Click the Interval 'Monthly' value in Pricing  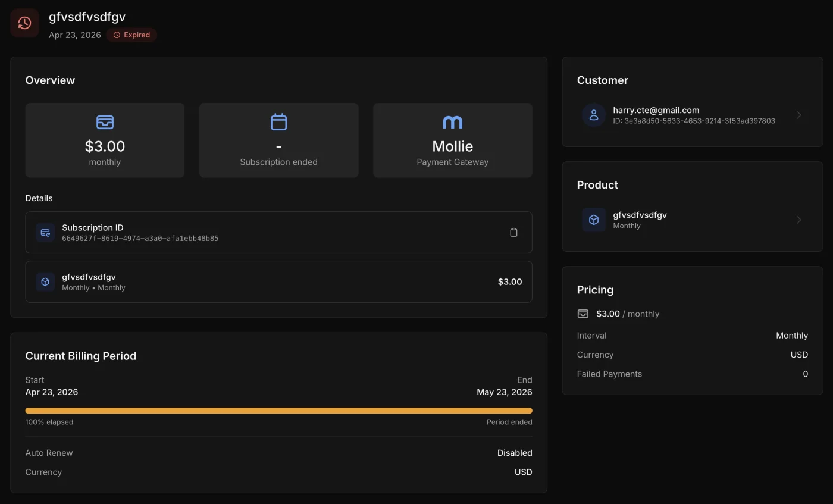point(792,336)
